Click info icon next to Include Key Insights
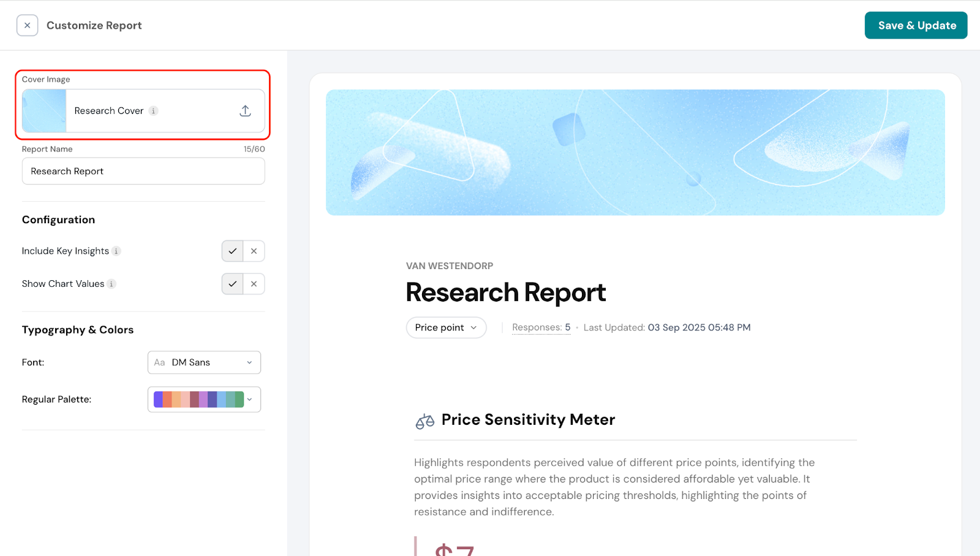 (116, 251)
